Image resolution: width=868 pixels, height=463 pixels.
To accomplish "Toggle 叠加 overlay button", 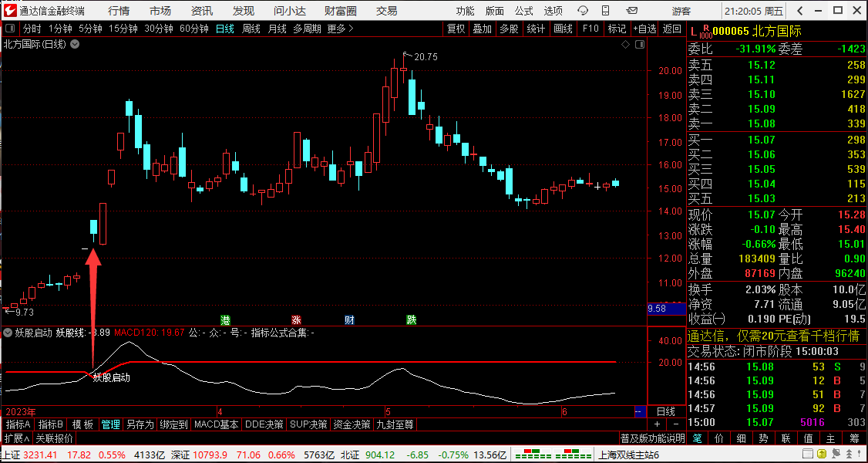I will 482,29.
